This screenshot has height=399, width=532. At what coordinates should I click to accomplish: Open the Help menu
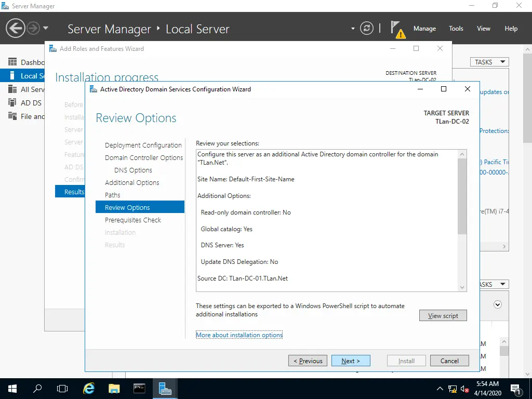511,29
